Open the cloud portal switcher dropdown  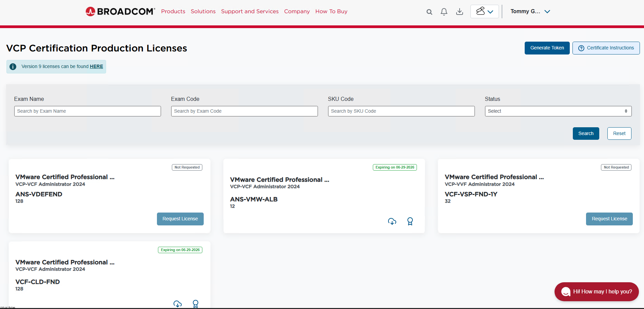point(484,12)
